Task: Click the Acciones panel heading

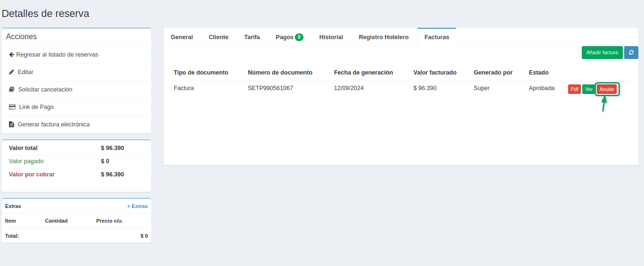Action: 21,37
